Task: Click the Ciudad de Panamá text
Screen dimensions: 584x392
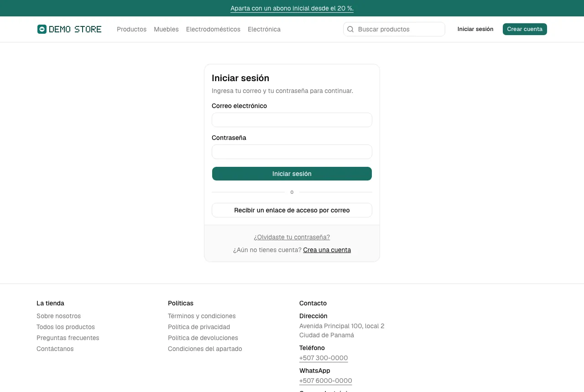Action: pyautogui.click(x=327, y=335)
